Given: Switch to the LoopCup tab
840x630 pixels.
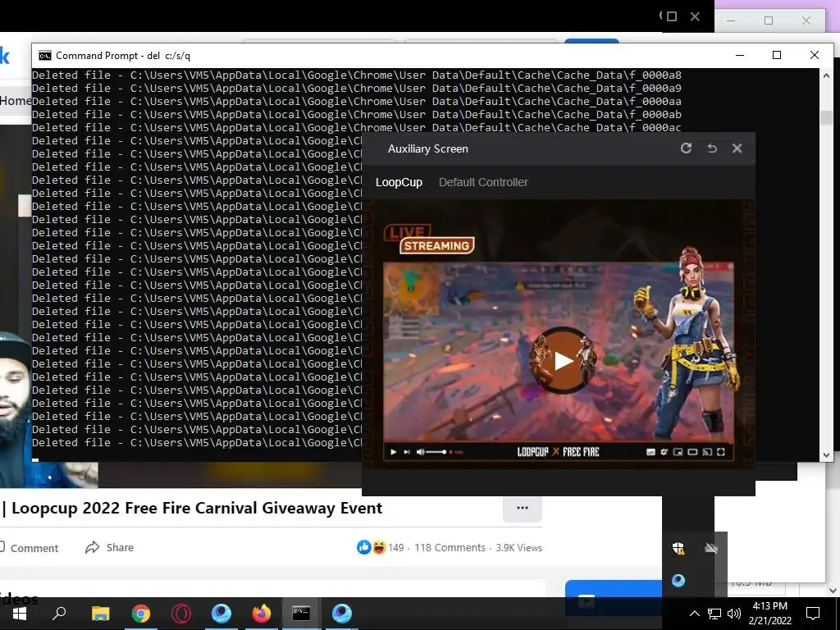Looking at the screenshot, I should 399,182.
